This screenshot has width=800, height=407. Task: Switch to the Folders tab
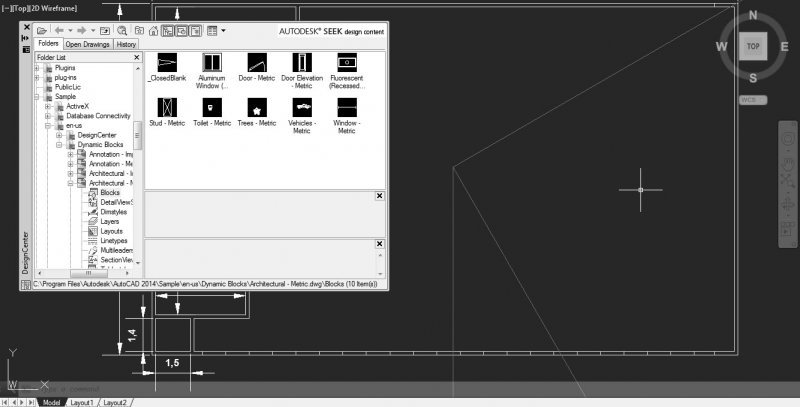coord(48,44)
